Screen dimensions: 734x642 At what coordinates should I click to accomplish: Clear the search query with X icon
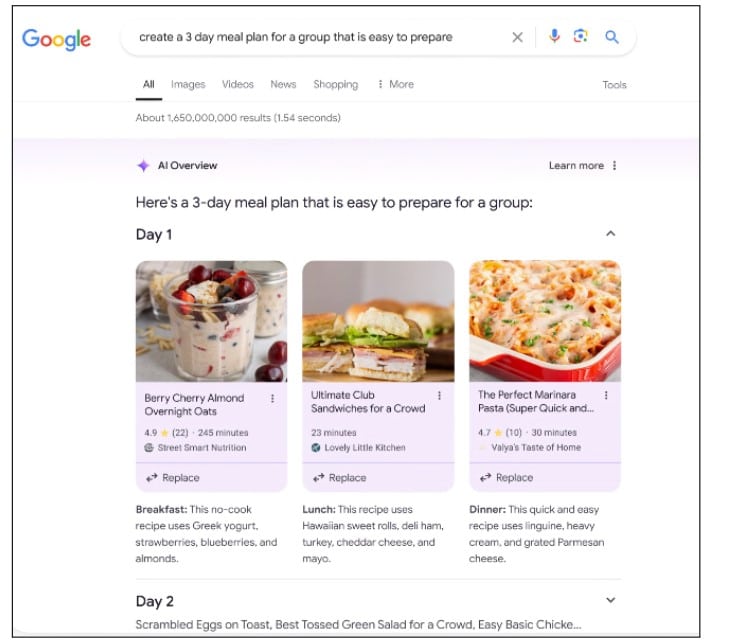point(517,37)
